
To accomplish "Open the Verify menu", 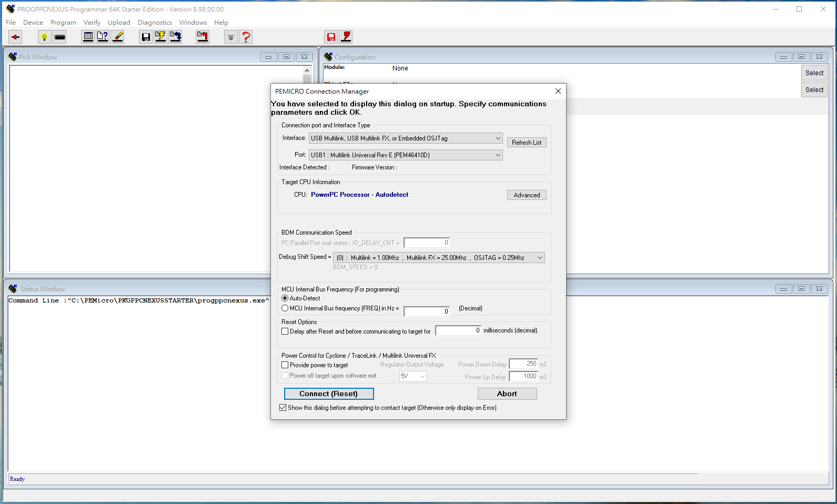I will click(92, 23).
